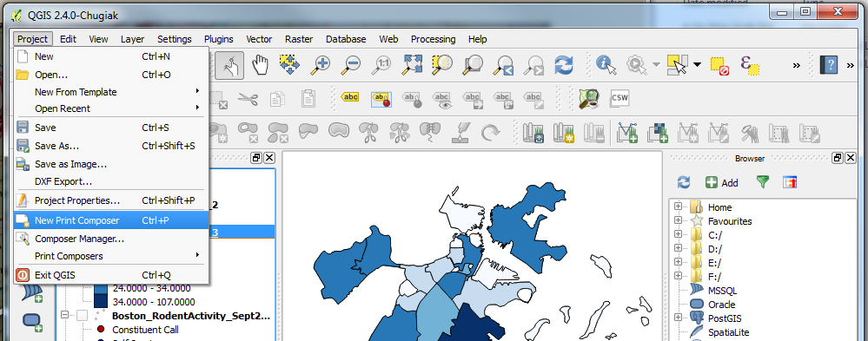Open the yellow abc Layer Labeling options
The height and width of the screenshot is (341, 868).
[x=350, y=97]
